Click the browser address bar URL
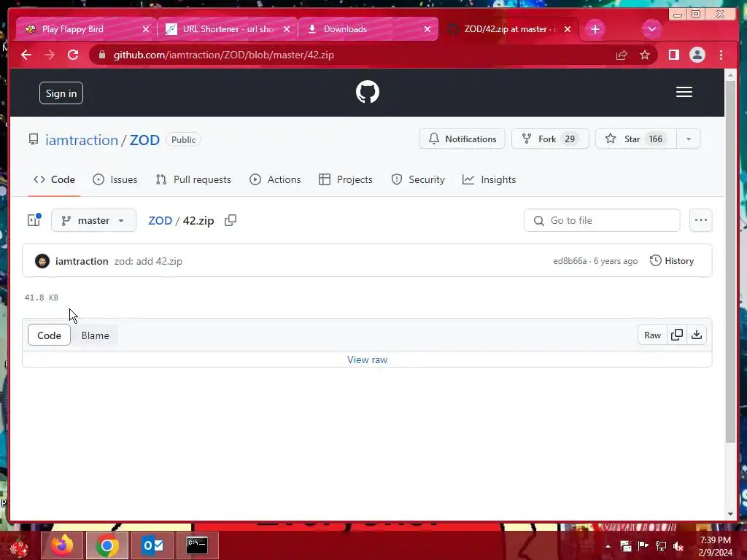The image size is (747, 560). (x=223, y=55)
